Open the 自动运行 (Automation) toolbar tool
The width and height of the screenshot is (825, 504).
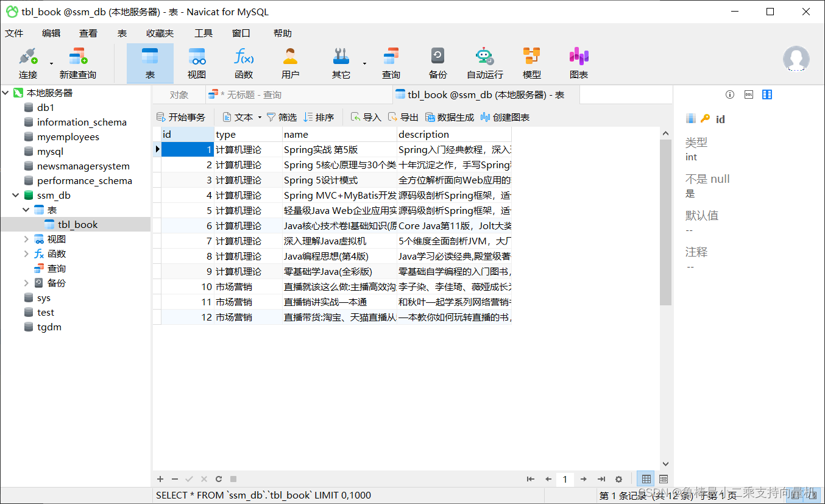coord(485,63)
